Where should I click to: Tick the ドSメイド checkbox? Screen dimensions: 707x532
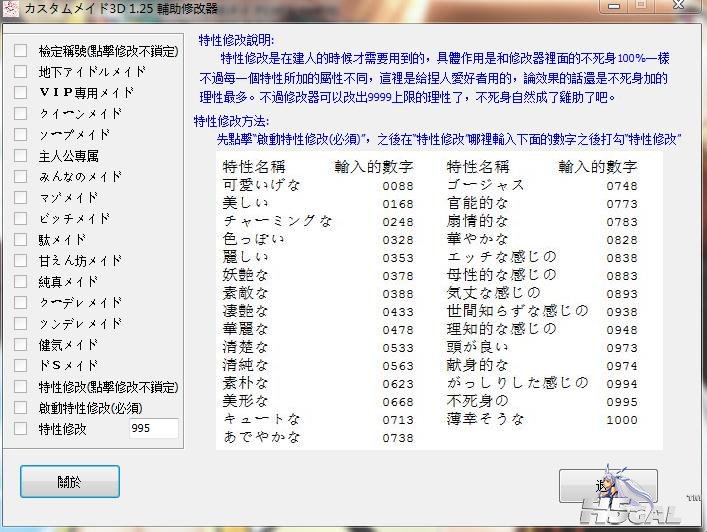point(20,365)
